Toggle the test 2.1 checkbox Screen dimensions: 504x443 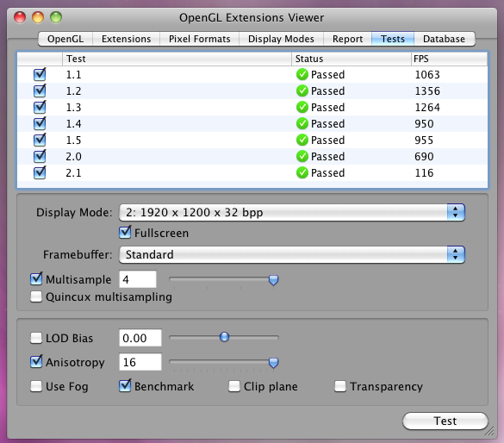pyautogui.click(x=40, y=172)
